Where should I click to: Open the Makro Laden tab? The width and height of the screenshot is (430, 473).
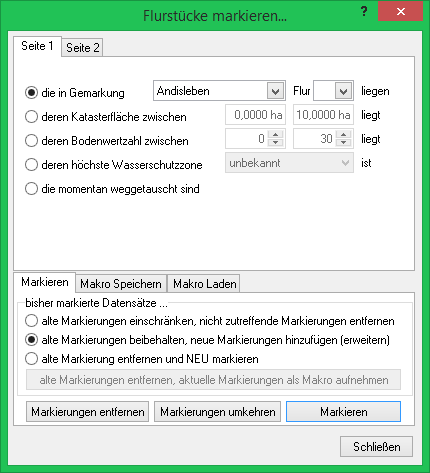pos(204,284)
